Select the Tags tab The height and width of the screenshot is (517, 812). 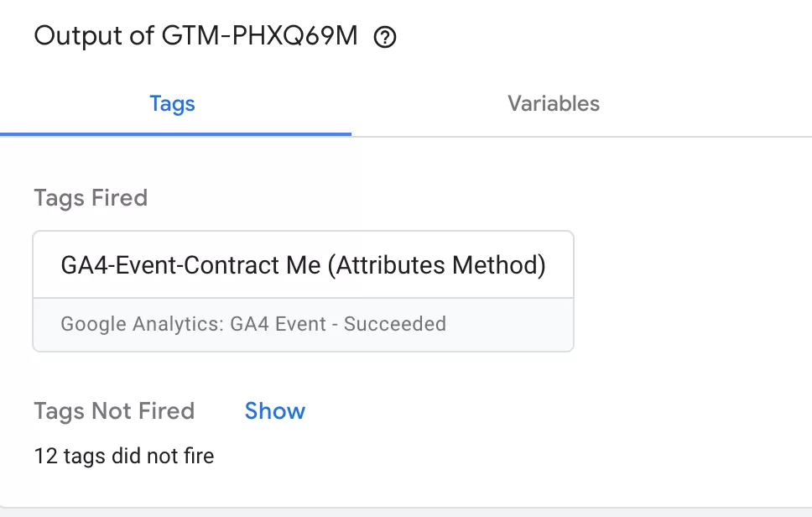[173, 103]
